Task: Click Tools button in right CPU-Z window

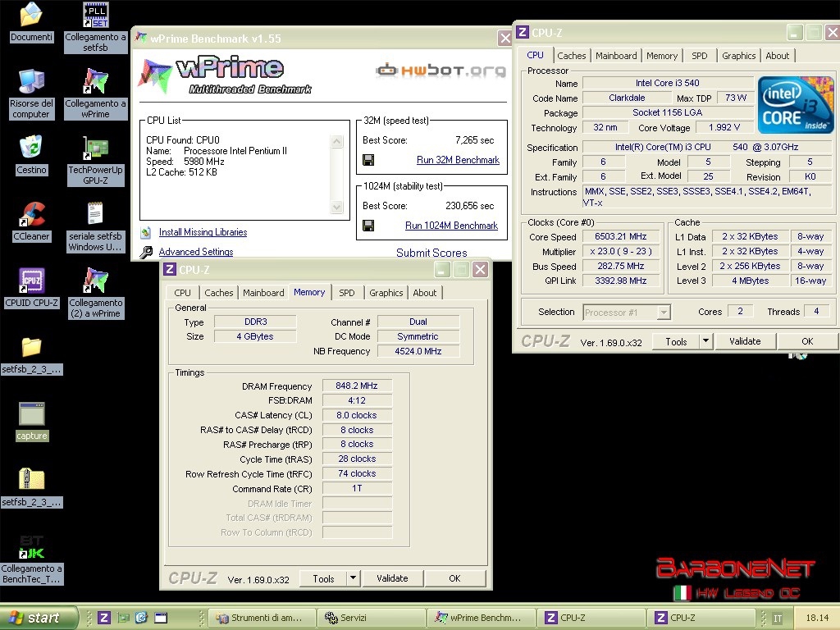Action: [676, 341]
